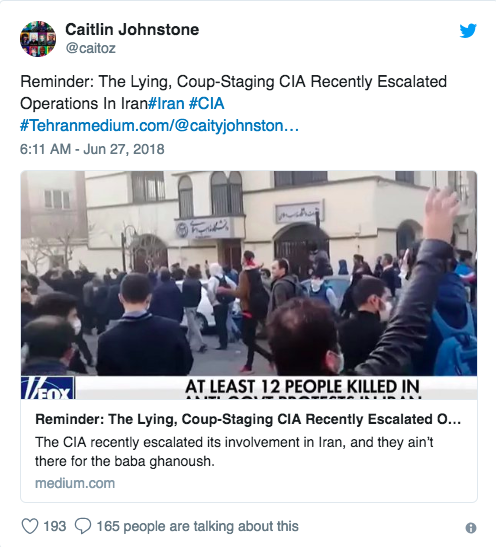496x547 pixels.
Task: Open the medium.com domain link
Action: coord(75,484)
